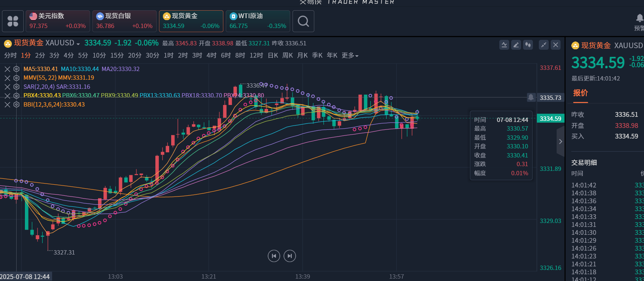Select the 美元指数 ticker card

pyautogui.click(x=58, y=21)
